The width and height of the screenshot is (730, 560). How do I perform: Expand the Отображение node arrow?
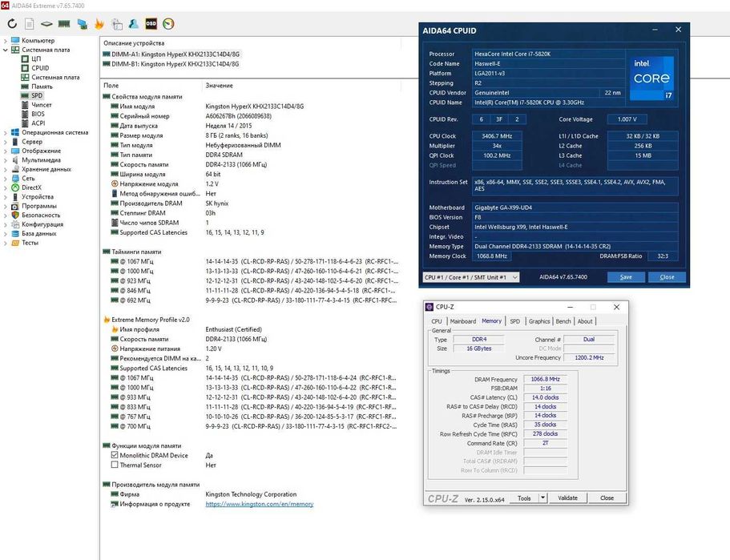point(5,151)
